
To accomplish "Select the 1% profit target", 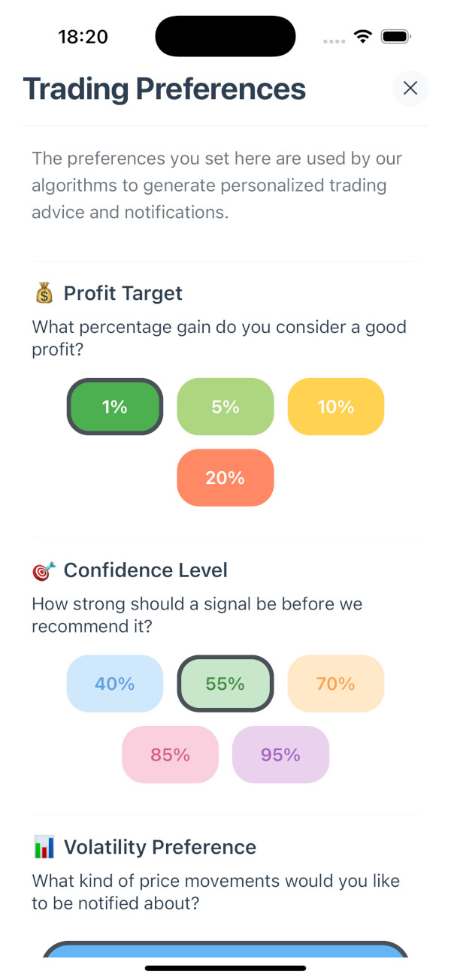I will (115, 407).
